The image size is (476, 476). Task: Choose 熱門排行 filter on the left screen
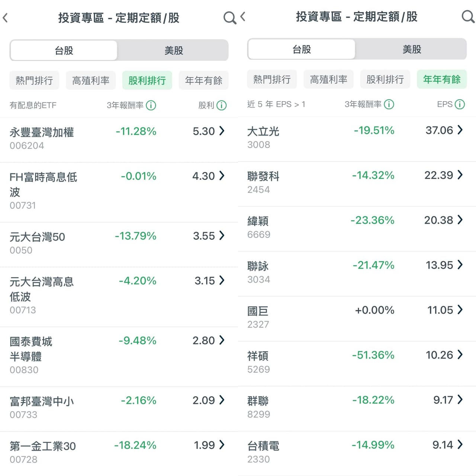(34, 80)
